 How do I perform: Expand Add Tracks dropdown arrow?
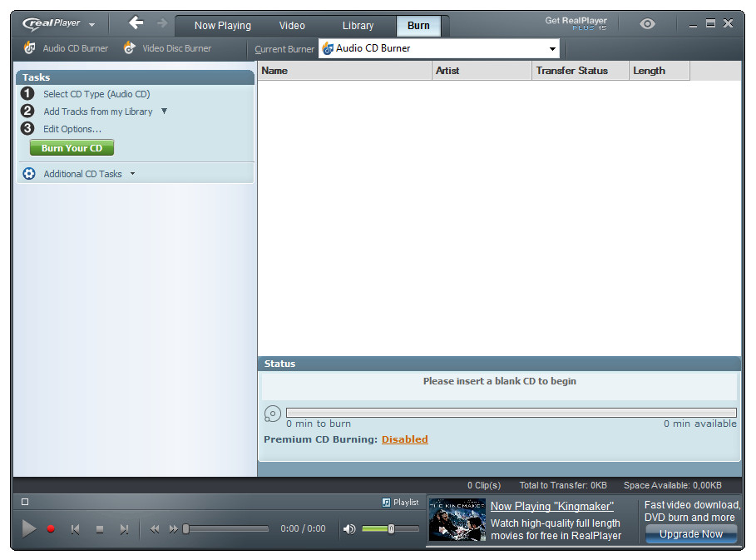164,111
